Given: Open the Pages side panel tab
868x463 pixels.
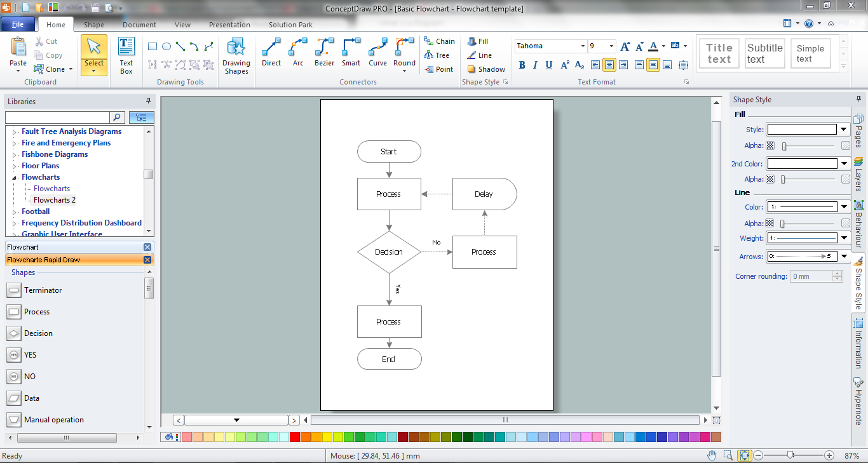Looking at the screenshot, I should 858,130.
